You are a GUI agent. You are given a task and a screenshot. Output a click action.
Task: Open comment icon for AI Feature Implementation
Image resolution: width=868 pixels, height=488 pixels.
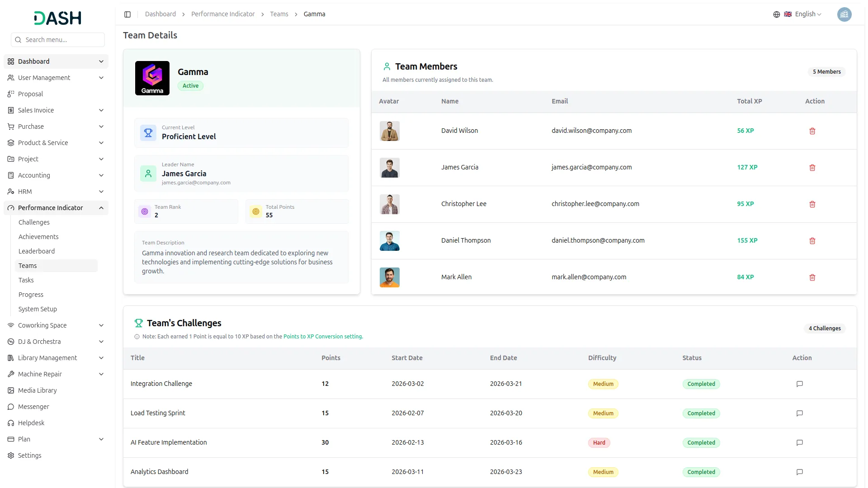coord(799,443)
